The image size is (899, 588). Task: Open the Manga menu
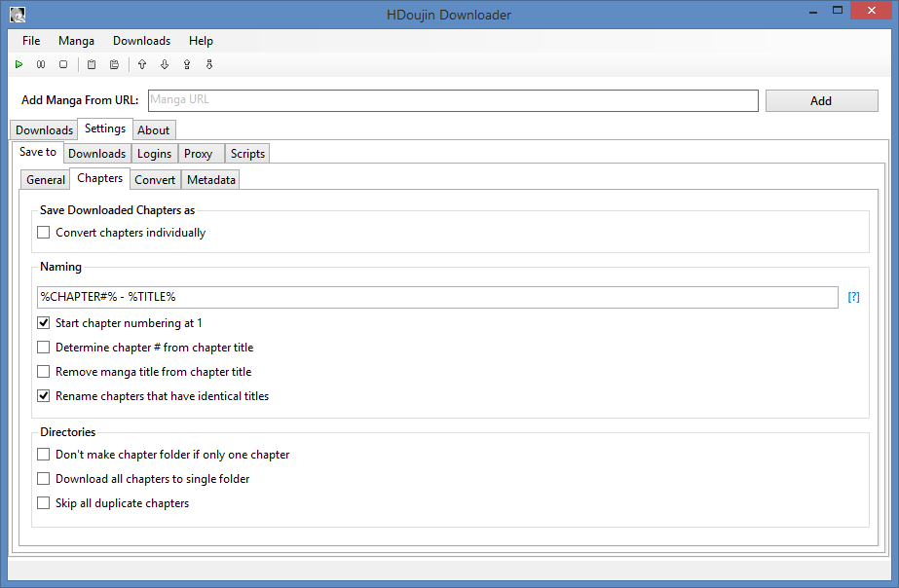coord(76,41)
